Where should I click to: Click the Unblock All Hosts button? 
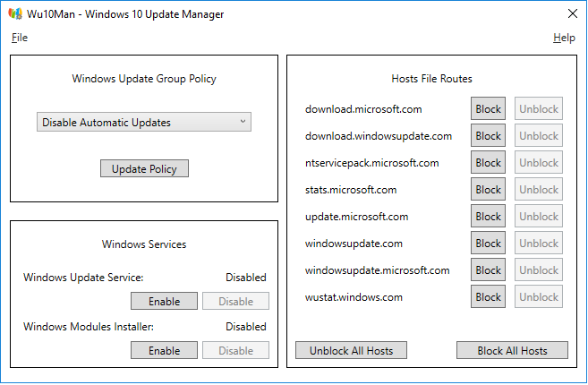click(x=351, y=350)
